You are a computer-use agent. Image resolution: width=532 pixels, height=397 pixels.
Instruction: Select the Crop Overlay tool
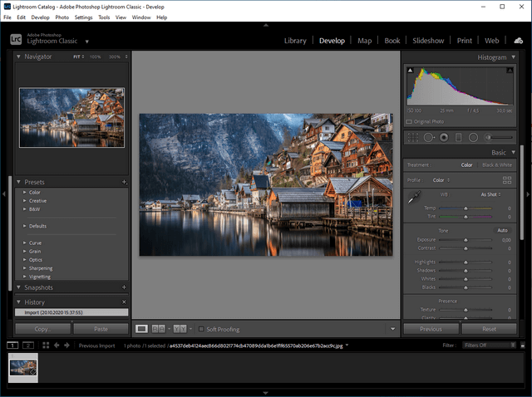point(412,136)
